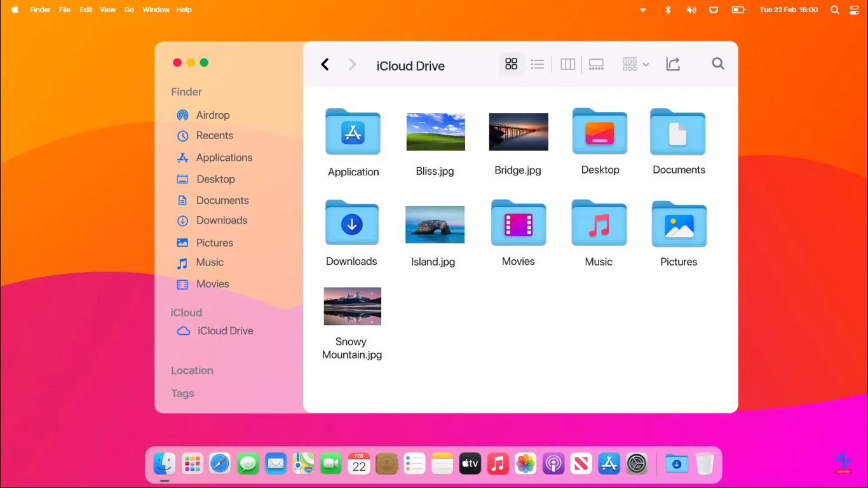
Task: Expand the Location section in sidebar
Action: tap(192, 370)
